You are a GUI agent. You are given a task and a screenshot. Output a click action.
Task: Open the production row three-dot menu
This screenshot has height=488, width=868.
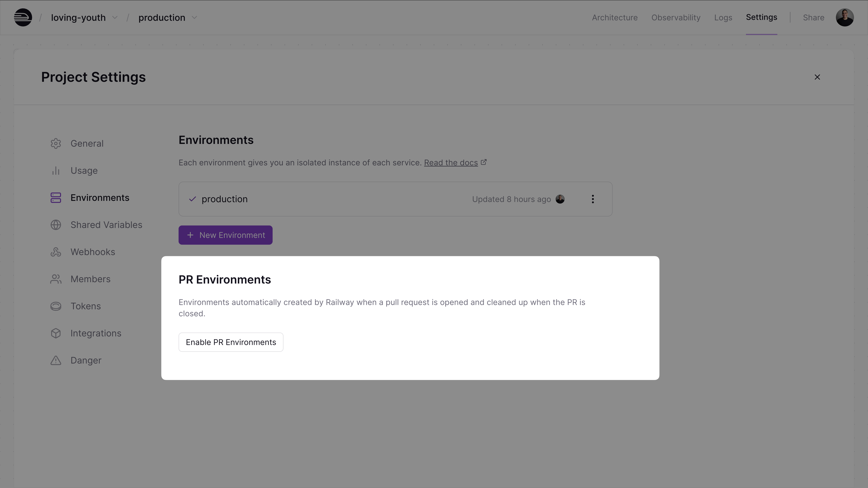pos(593,199)
